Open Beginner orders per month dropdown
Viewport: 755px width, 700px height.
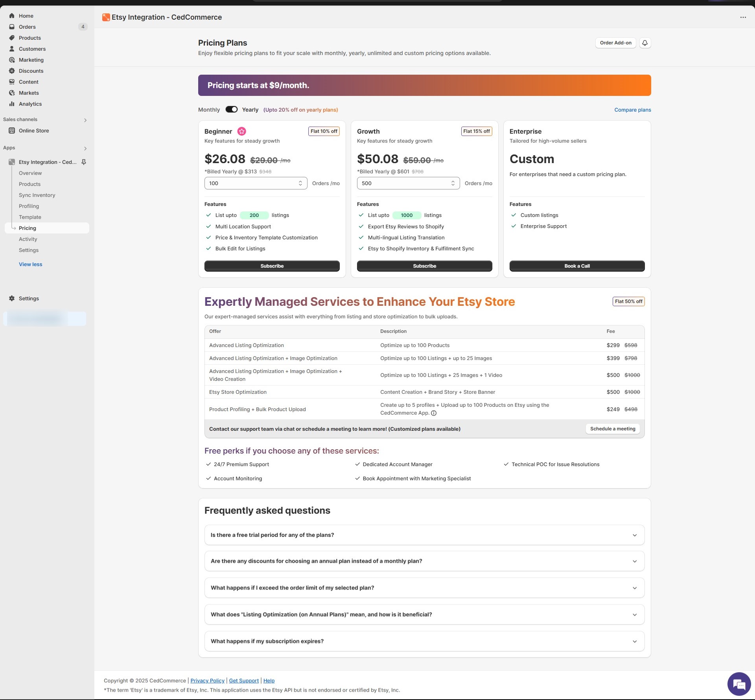(x=256, y=183)
